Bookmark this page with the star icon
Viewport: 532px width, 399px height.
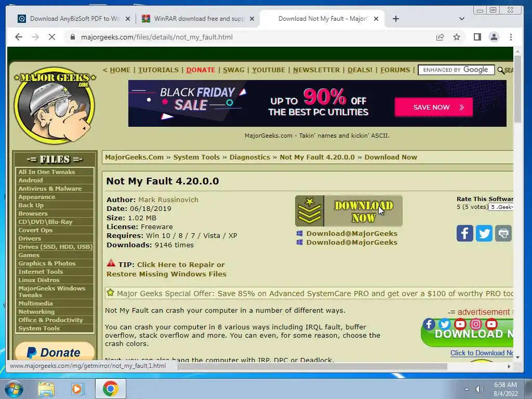(x=457, y=37)
